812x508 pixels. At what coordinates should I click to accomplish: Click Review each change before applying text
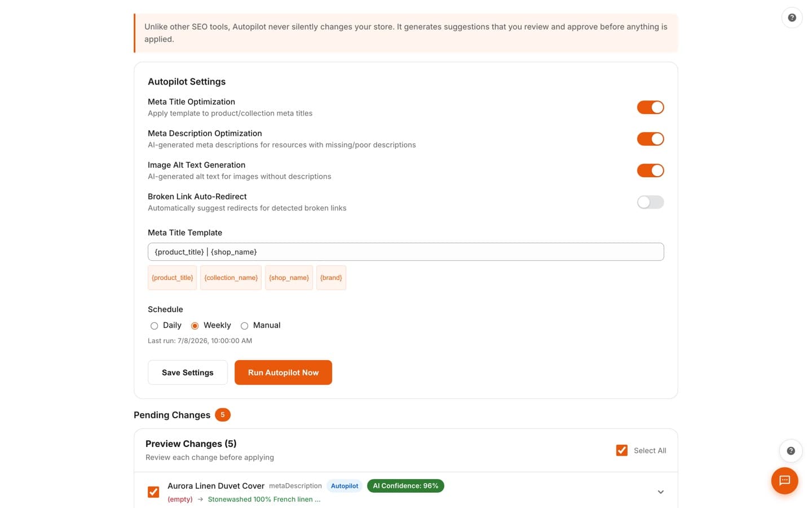point(210,458)
